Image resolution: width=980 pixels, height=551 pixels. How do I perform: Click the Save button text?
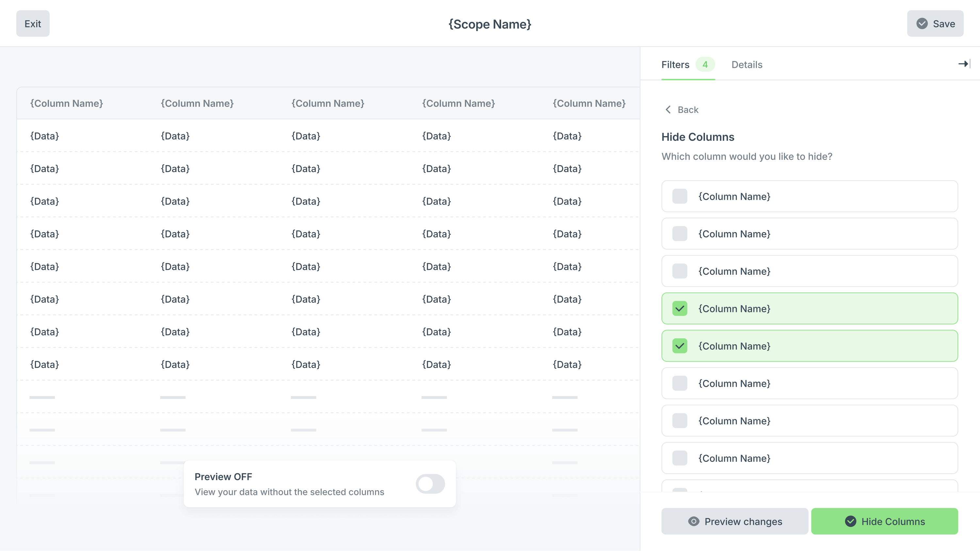point(944,24)
